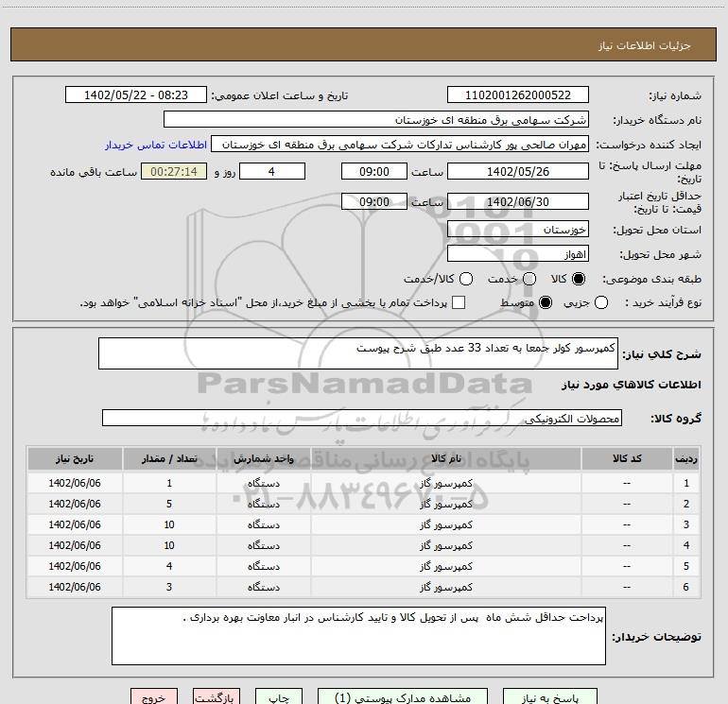
Task: Click the 'گروه کالا' field
Action: [361, 418]
